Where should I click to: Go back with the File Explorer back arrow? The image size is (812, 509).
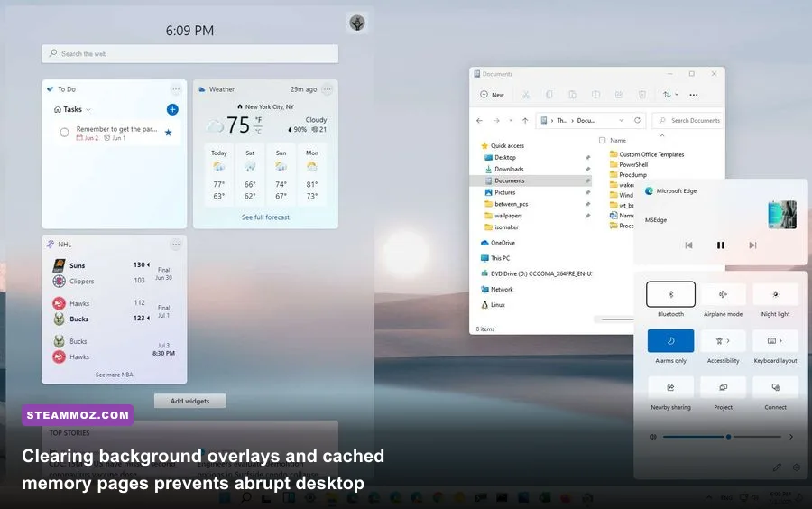coord(479,120)
